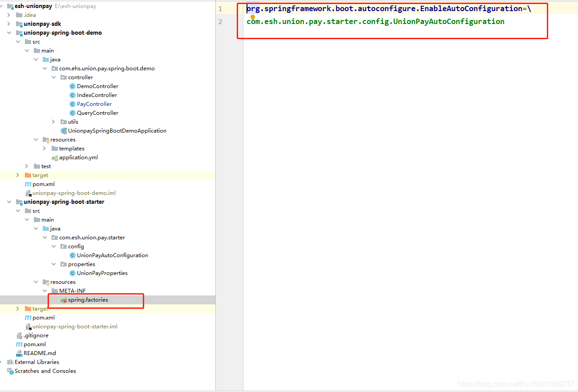Click the Scratches and Consoles icon
The width and height of the screenshot is (578, 392).
(10, 371)
